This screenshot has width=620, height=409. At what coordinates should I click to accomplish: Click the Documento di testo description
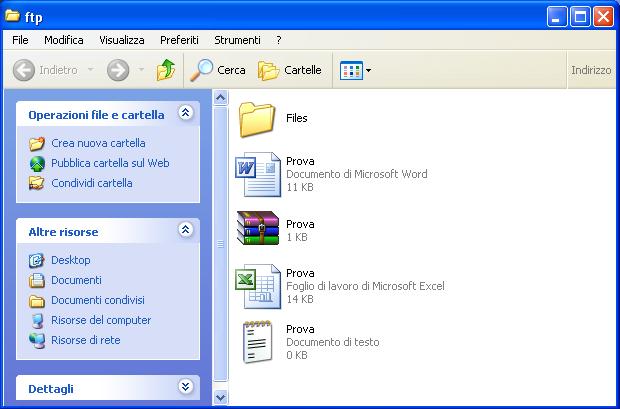pos(333,342)
